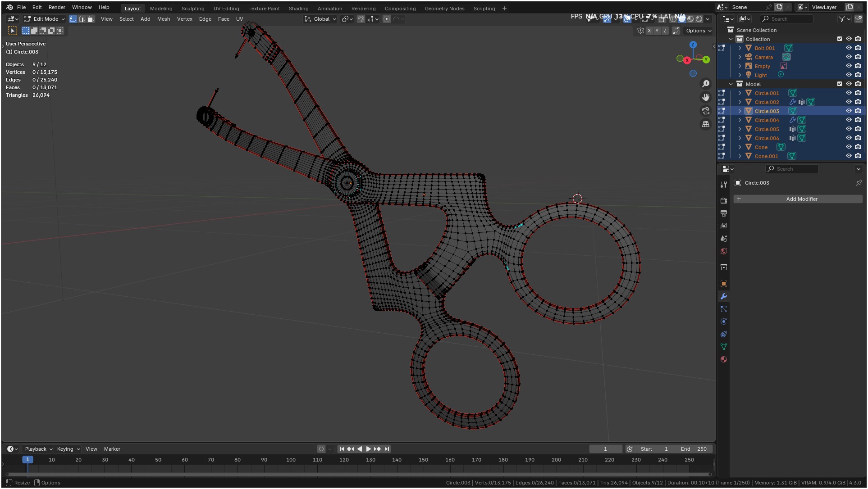Hide Circle.004 in viewport with eye icon
Screen dimensions: 868x489
pos(849,120)
